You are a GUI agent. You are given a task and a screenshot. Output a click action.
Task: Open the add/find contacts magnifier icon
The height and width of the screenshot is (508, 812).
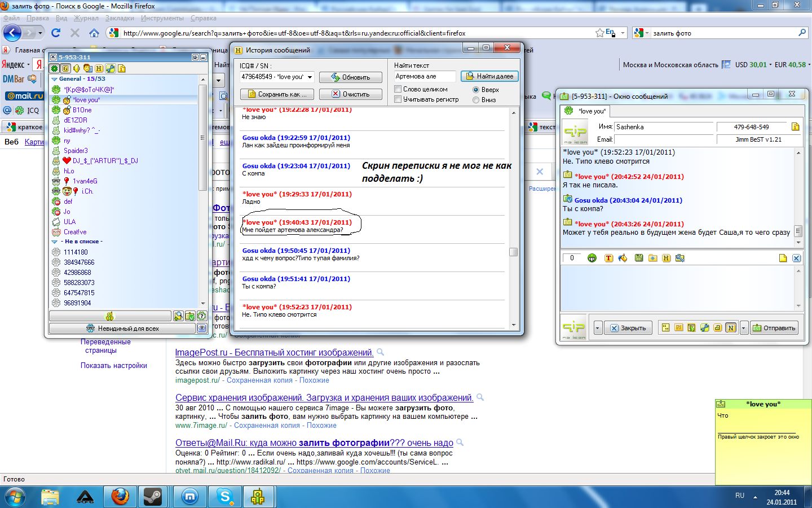[x=178, y=316]
